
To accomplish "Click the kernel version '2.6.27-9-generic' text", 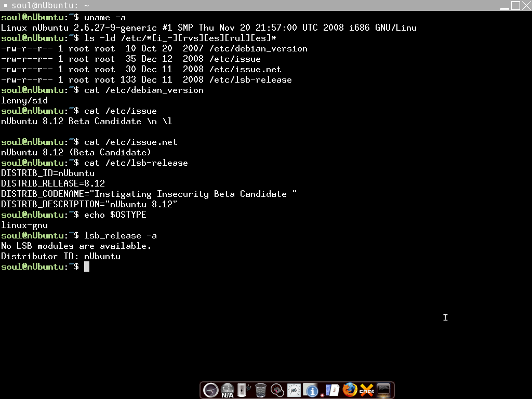I will (x=115, y=28).
